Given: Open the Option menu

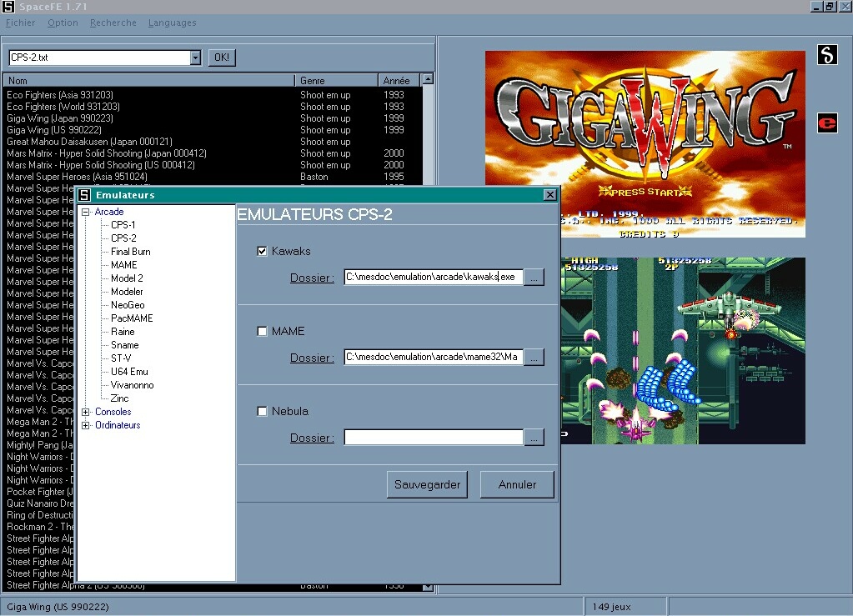Looking at the screenshot, I should (x=63, y=23).
